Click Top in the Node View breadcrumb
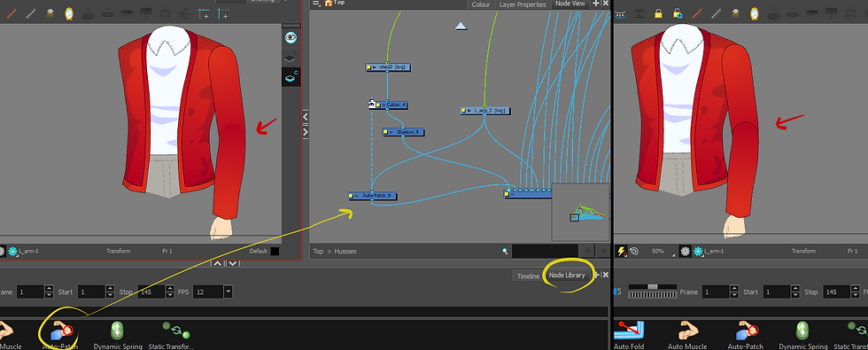Viewport: 868px width, 350px height. coord(318,251)
